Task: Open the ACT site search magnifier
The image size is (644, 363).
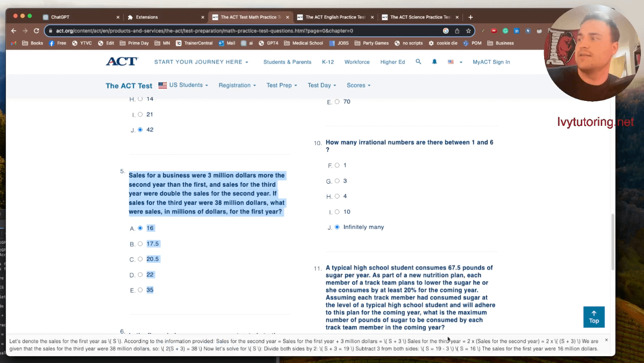Action: tap(418, 62)
